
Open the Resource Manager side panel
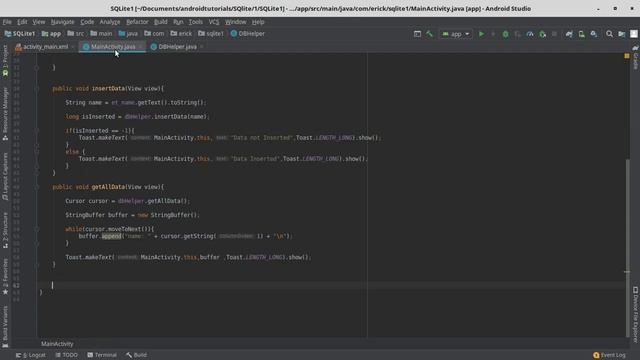(x=5, y=114)
